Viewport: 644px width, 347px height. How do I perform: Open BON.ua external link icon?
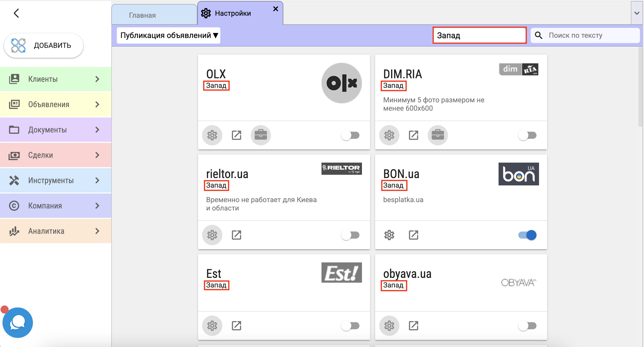tap(414, 235)
